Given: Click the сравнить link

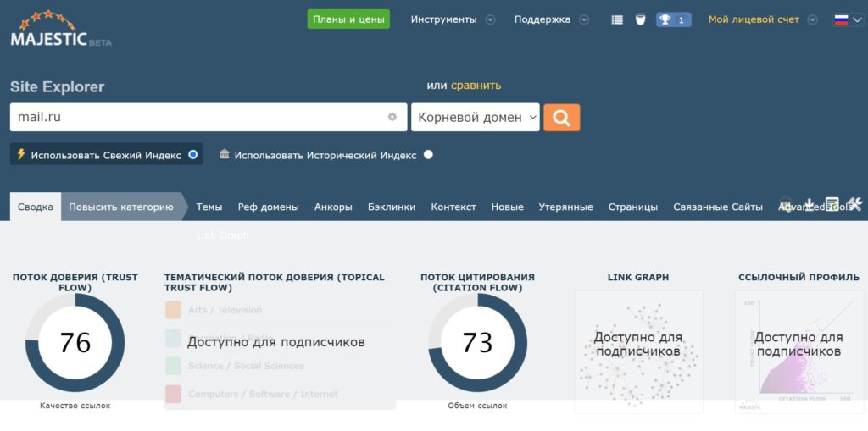Looking at the screenshot, I should pos(476,85).
